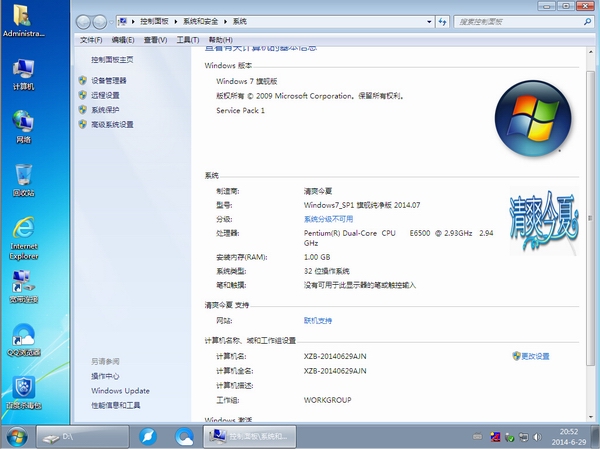Click the blue bird taskbar icon
The height and width of the screenshot is (449, 600).
click(148, 436)
